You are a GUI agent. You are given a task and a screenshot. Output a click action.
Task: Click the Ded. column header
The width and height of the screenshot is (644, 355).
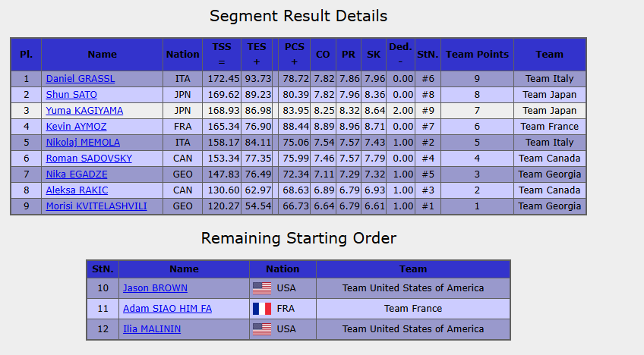[x=400, y=54]
